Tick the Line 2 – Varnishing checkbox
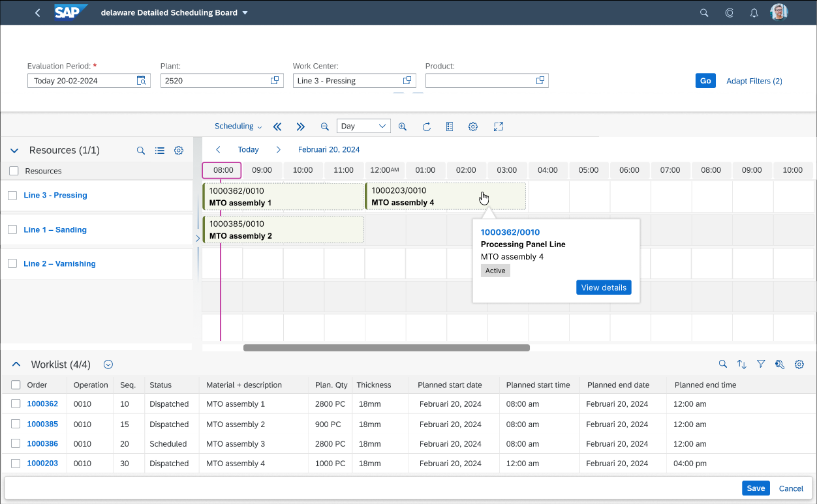Screen dimensions: 817x504 12,263
